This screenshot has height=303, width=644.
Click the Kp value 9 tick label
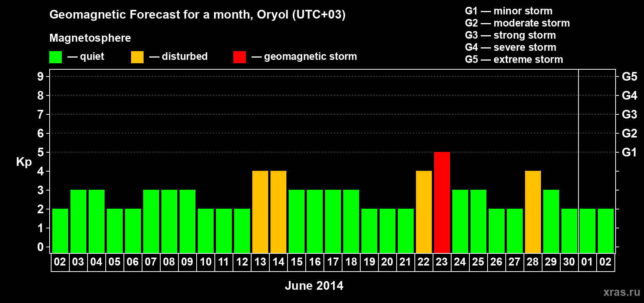click(x=41, y=77)
